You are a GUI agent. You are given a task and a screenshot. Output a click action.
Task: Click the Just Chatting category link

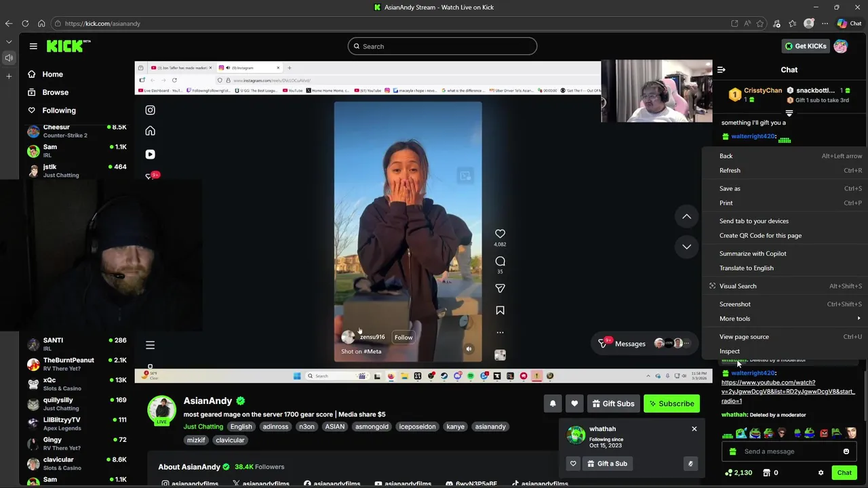click(203, 427)
